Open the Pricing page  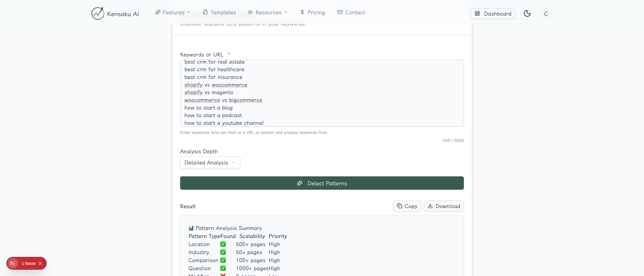[316, 12]
